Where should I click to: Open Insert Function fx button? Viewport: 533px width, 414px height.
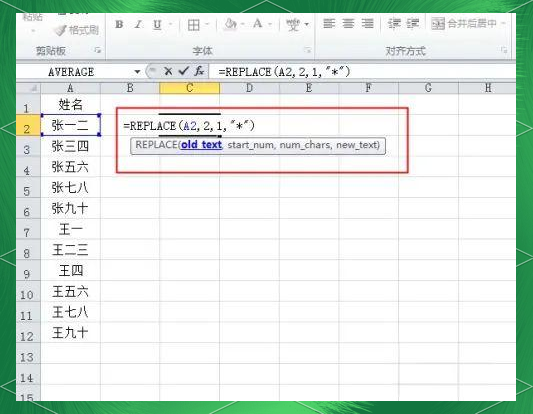[x=199, y=71]
